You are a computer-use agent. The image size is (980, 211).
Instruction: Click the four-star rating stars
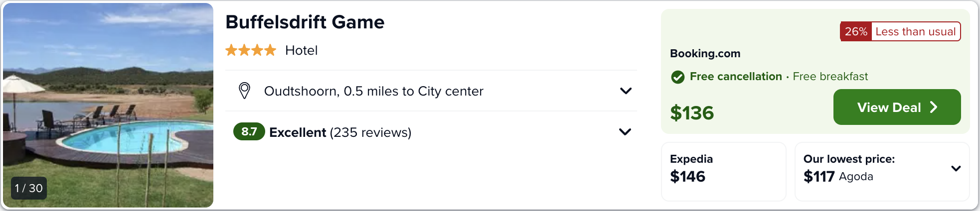click(x=251, y=50)
